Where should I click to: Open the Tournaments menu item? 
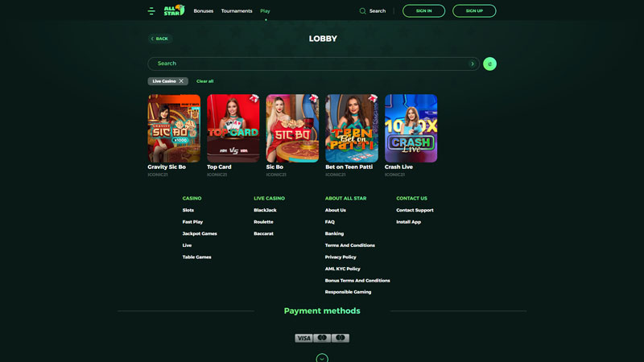point(237,11)
